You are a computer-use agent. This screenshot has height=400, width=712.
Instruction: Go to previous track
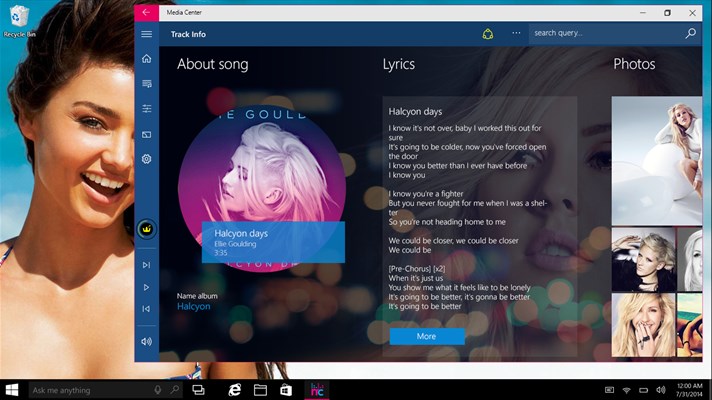pos(146,309)
